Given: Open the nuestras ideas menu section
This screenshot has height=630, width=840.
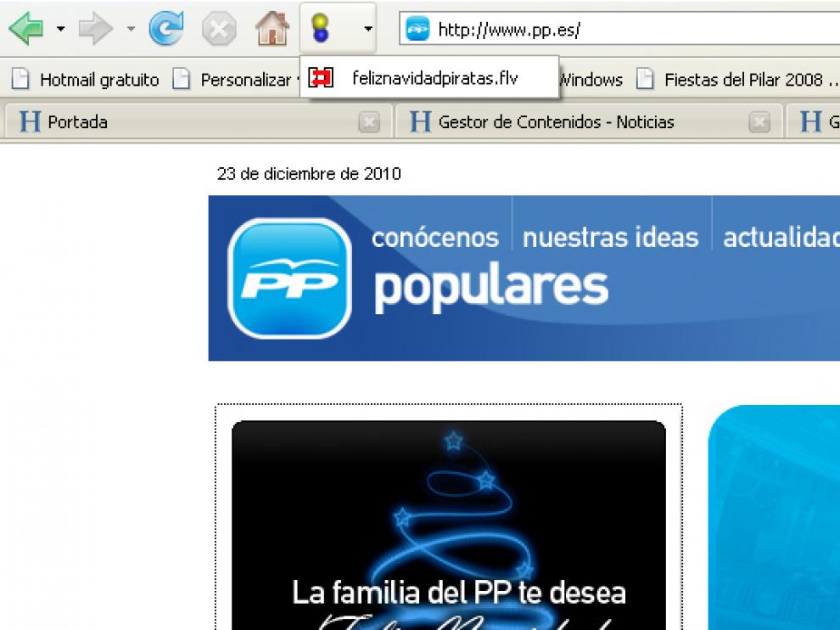Looking at the screenshot, I should [610, 237].
